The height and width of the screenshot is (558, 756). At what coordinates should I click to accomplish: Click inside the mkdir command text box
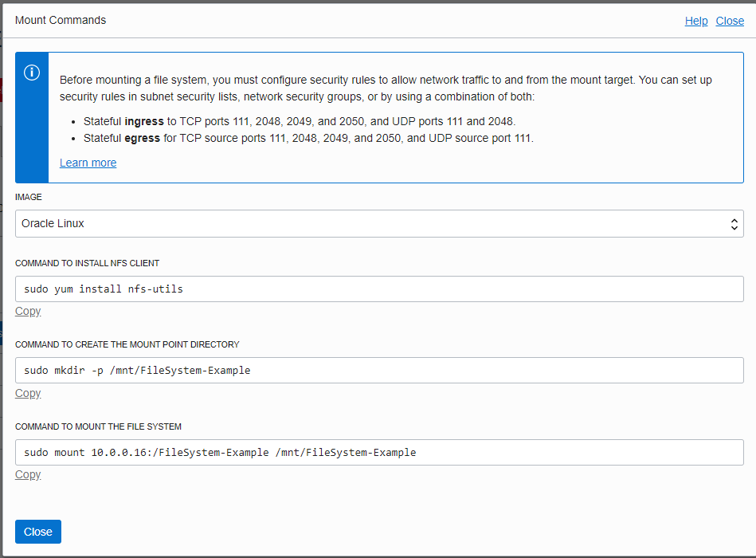378,370
